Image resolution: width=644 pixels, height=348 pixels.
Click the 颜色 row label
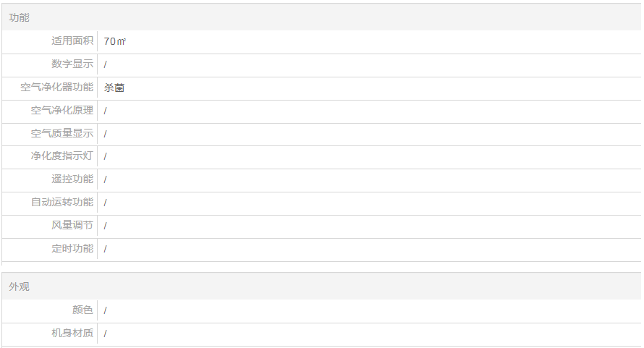(x=82, y=310)
